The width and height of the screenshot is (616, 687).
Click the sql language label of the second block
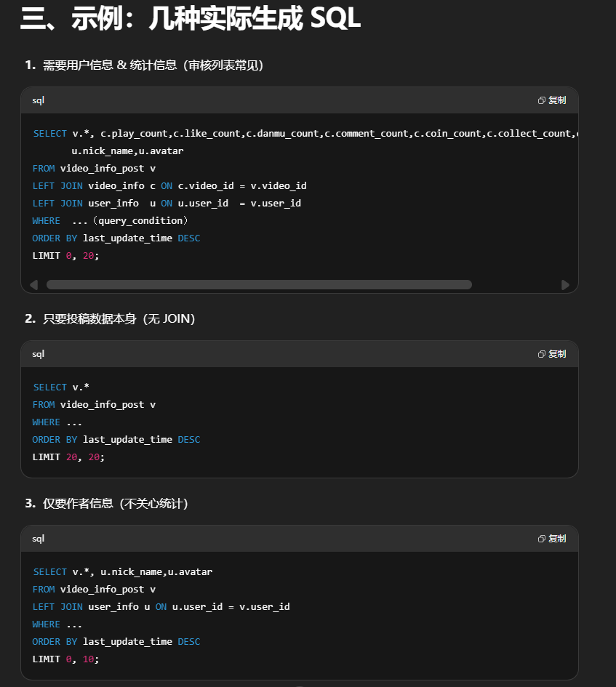[x=39, y=354]
